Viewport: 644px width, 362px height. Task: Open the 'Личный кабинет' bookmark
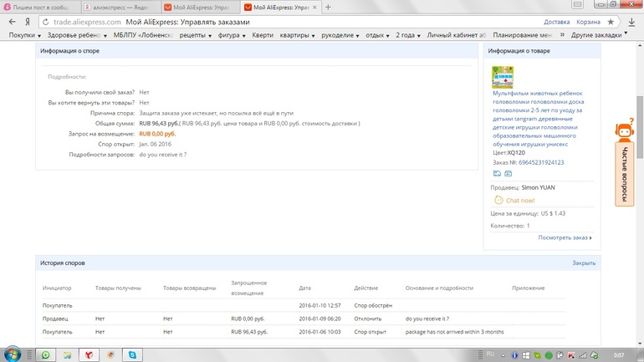pos(457,35)
